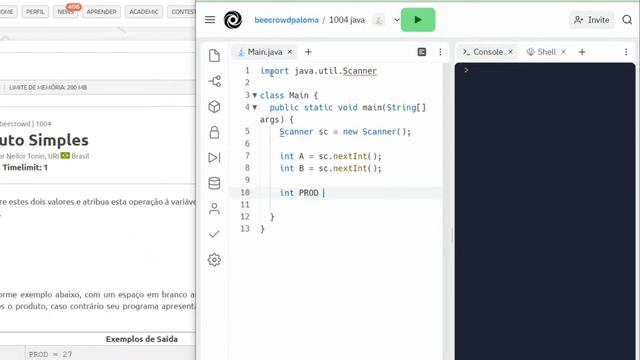640x360 pixels.
Task: Invite collaborators with the Invite button
Action: point(591,20)
